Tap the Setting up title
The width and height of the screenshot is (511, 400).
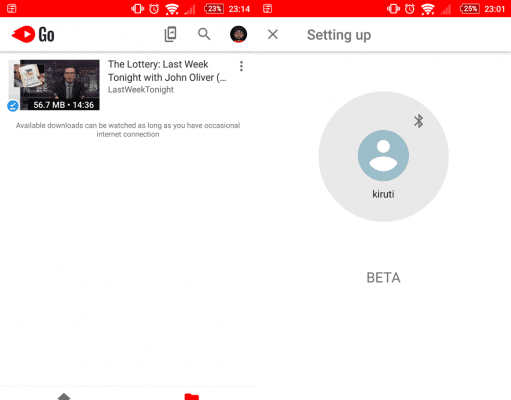click(339, 35)
